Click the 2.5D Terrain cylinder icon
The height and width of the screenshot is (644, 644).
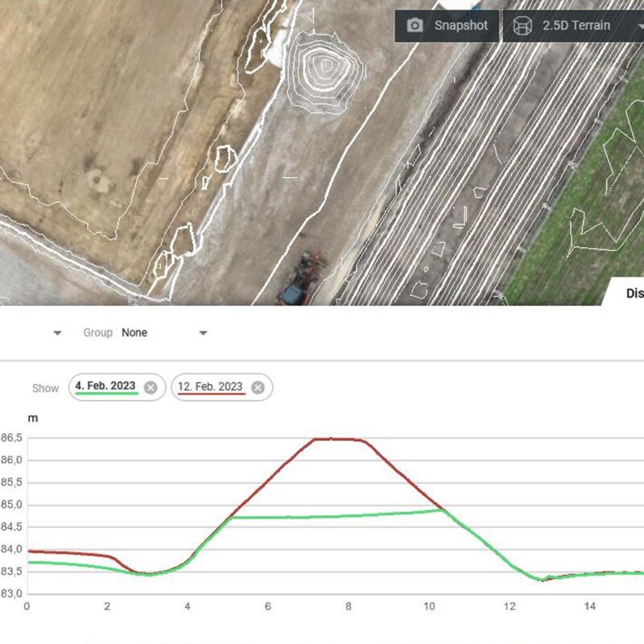tap(522, 26)
